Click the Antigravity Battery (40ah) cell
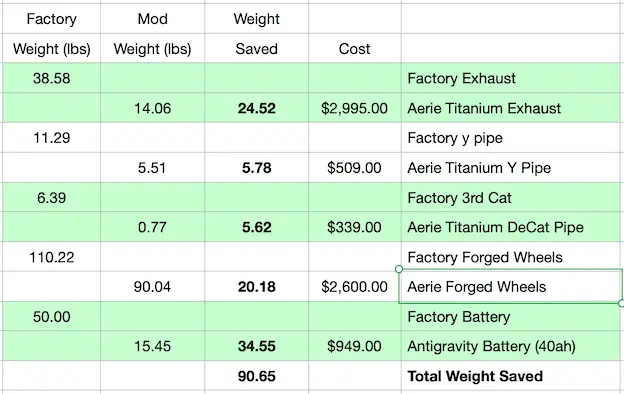The height and width of the screenshot is (394, 624). click(512, 346)
